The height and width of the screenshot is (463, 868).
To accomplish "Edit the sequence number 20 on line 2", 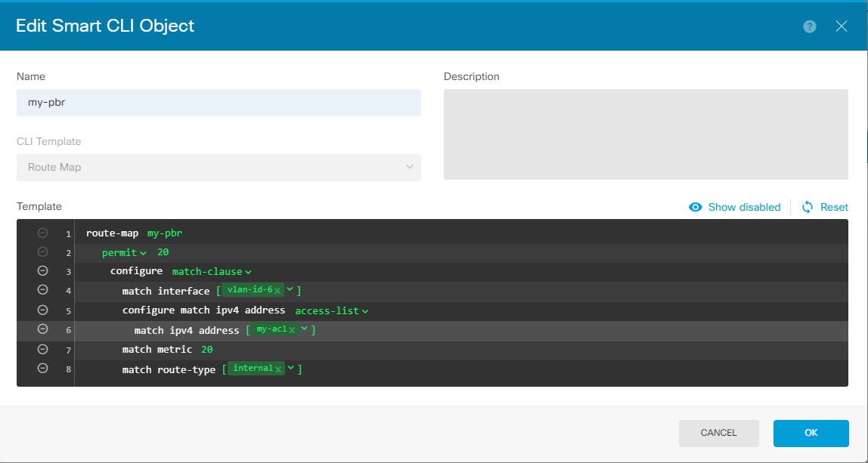I will click(x=163, y=252).
